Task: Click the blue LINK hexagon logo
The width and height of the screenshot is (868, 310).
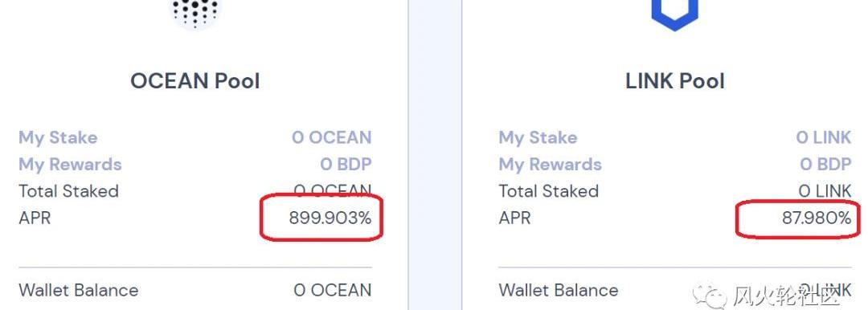Action: pyautogui.click(x=674, y=14)
